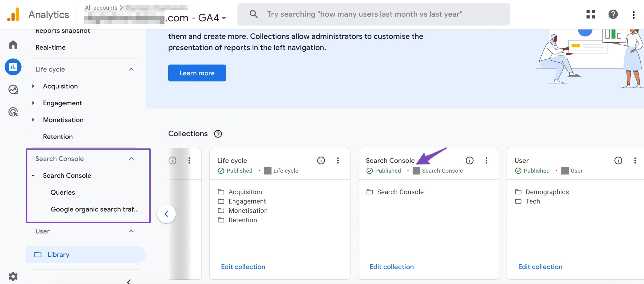Screen dimensions: 644x284
Task: Open Reports snapshot
Action: coord(63,31)
